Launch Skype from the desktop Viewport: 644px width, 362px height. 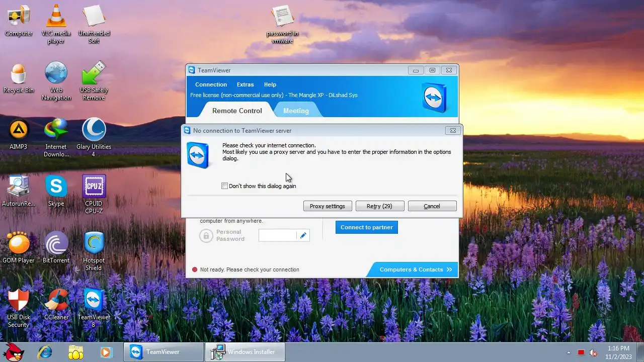[x=56, y=192]
